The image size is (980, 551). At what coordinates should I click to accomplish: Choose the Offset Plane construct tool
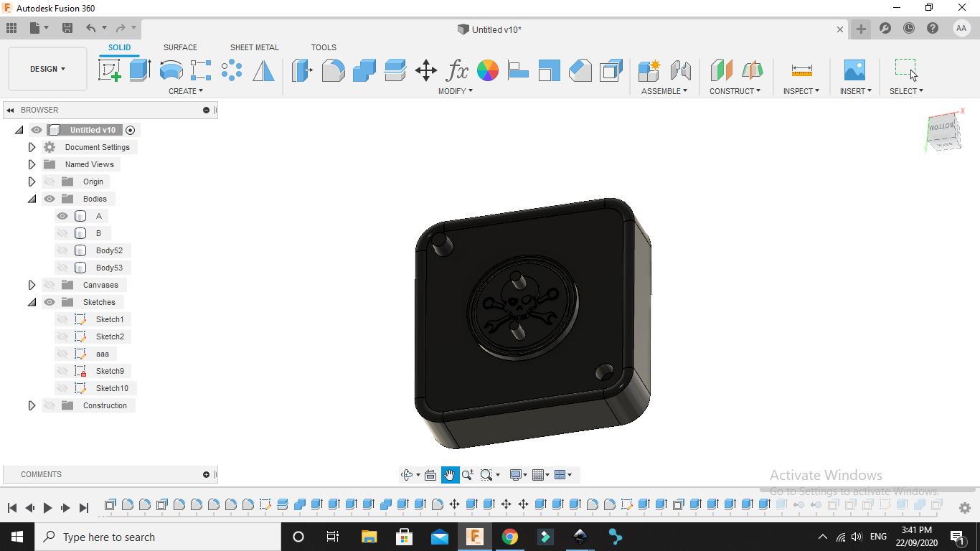pos(721,70)
